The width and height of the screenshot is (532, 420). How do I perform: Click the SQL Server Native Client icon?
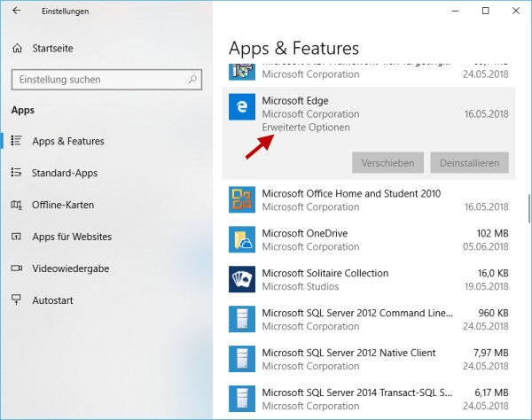click(242, 359)
